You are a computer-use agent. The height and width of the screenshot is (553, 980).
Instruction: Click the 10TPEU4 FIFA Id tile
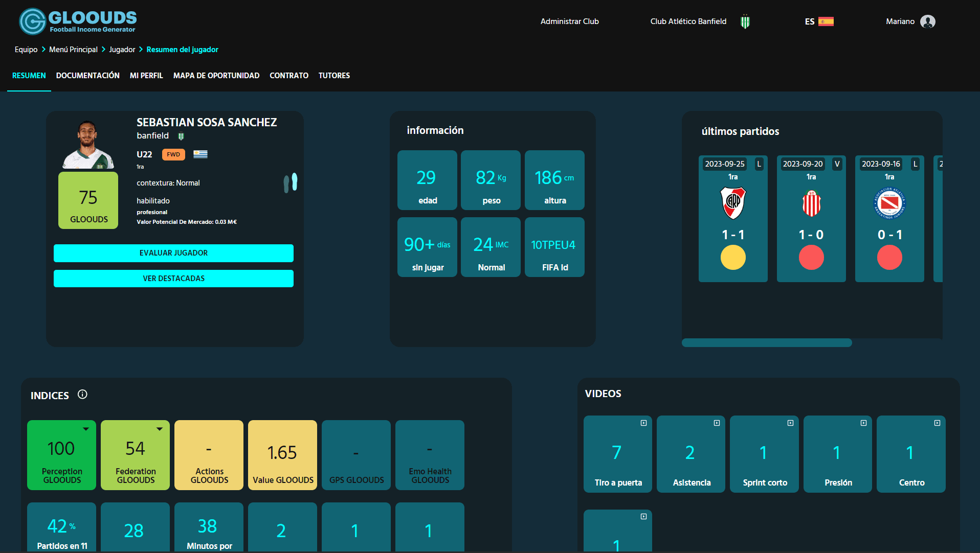(x=554, y=247)
